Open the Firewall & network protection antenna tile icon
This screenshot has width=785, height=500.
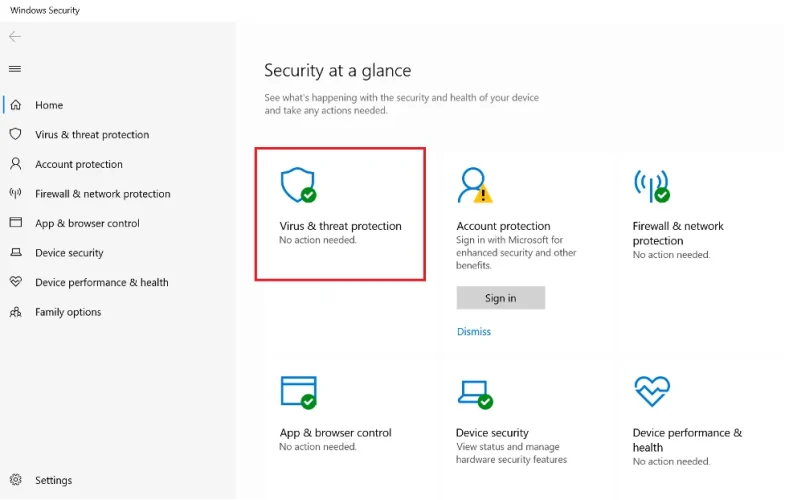pyautogui.click(x=651, y=185)
